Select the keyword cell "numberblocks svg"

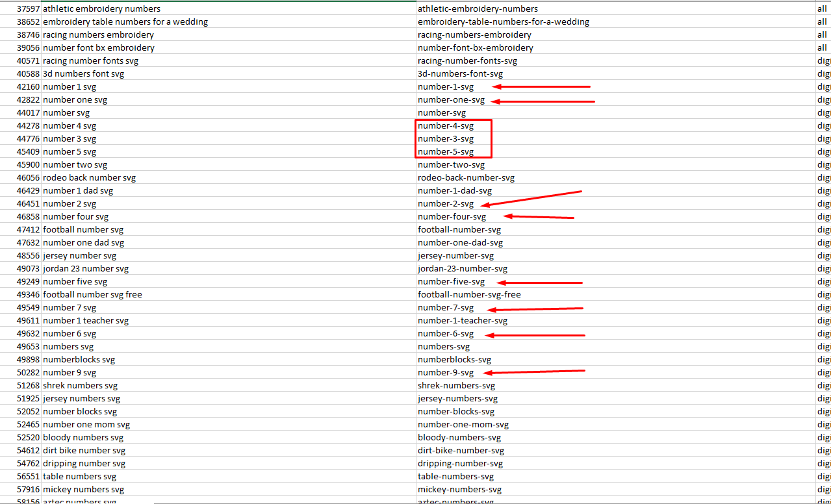point(79,360)
